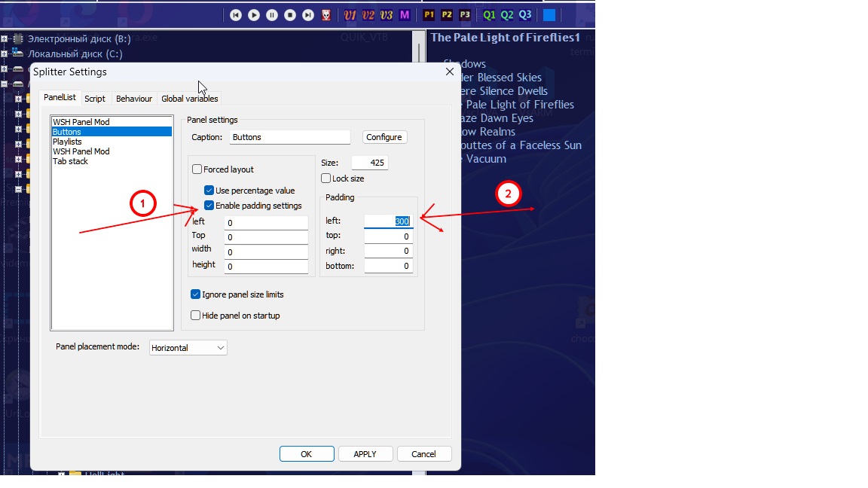The image size is (868, 488).
Task: Expand the Электронный диск (B:) node
Action: pyautogui.click(x=5, y=38)
